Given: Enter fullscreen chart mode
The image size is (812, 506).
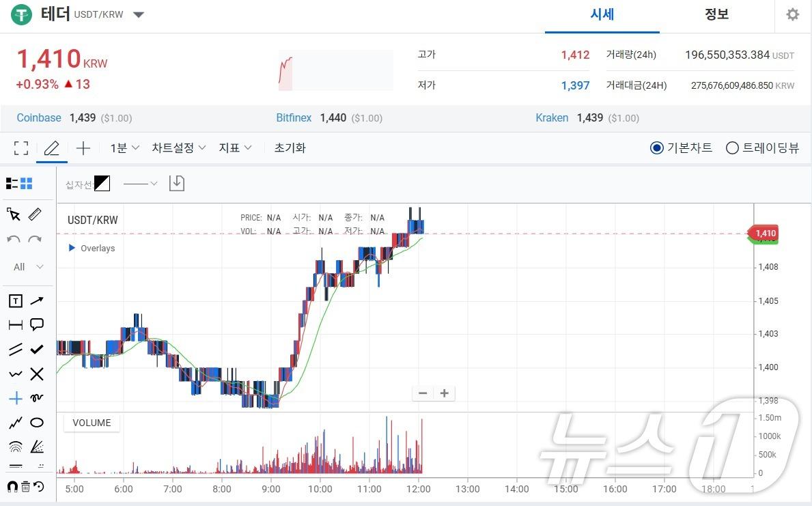Looking at the screenshot, I should pos(21,148).
